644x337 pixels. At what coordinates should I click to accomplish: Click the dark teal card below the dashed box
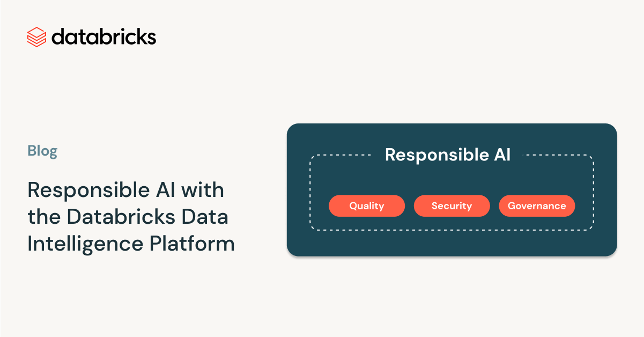tap(451, 243)
